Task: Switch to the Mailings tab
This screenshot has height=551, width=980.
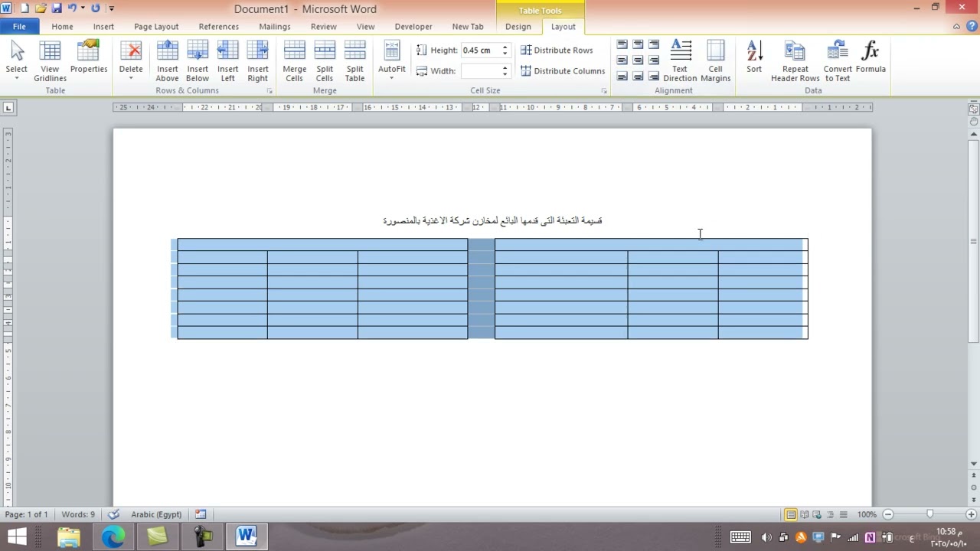Action: [x=275, y=27]
